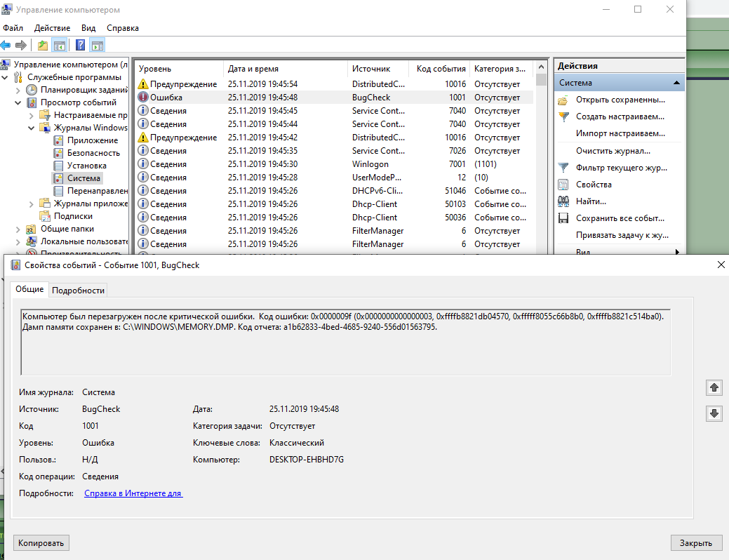
Task: Select Перенаправленные события tree item
Action: click(x=97, y=191)
